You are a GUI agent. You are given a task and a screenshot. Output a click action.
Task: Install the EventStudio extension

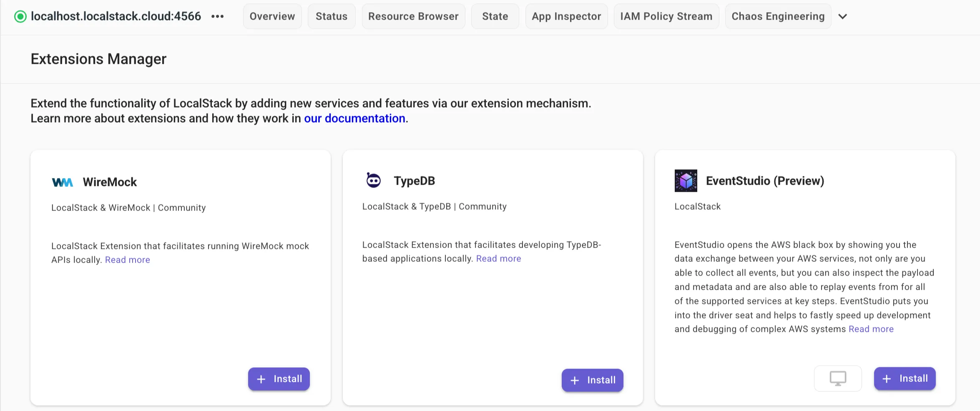pos(905,378)
